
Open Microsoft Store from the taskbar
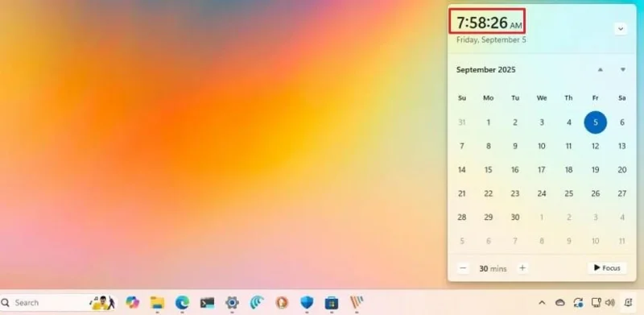(x=332, y=303)
